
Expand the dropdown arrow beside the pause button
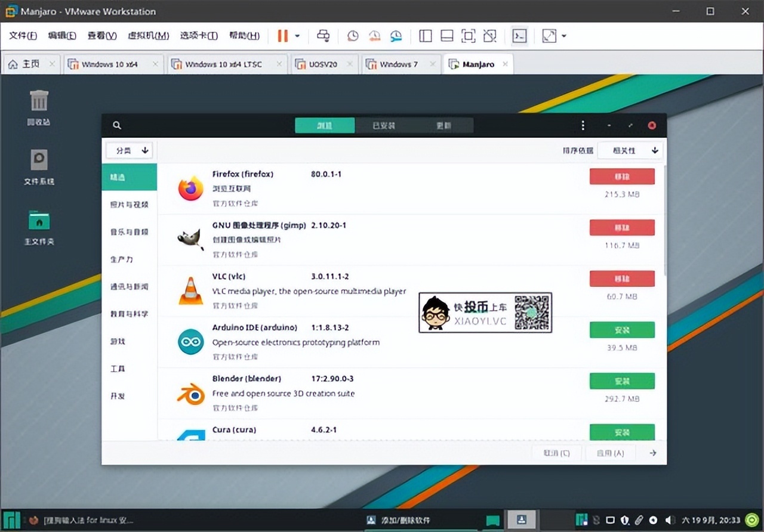pos(297,36)
